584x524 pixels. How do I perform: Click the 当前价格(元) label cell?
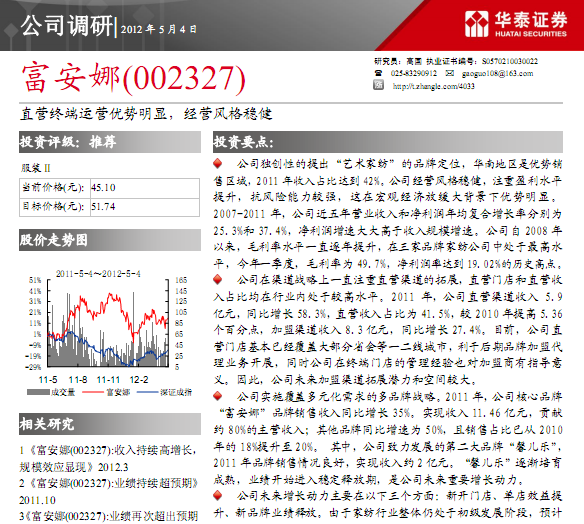click(55, 188)
